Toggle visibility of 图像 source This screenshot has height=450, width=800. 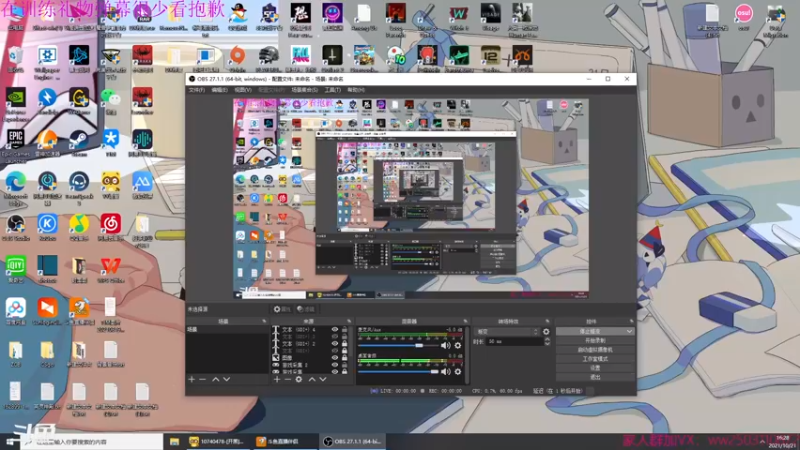click(x=335, y=358)
